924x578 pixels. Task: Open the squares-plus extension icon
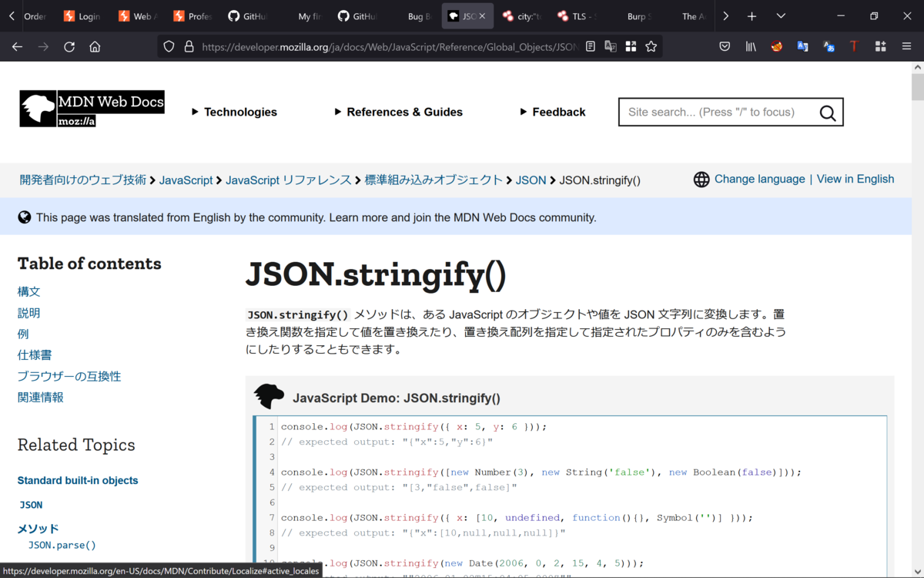click(880, 46)
